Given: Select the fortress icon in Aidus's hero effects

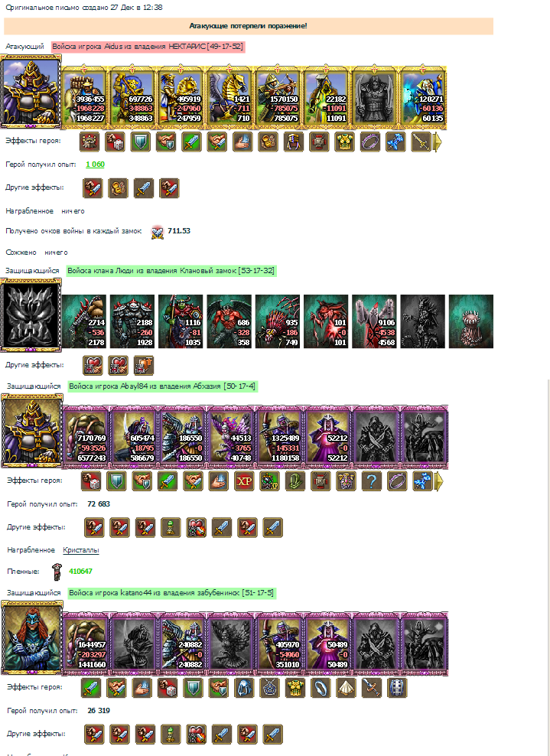Looking at the screenshot, I should 89,142.
